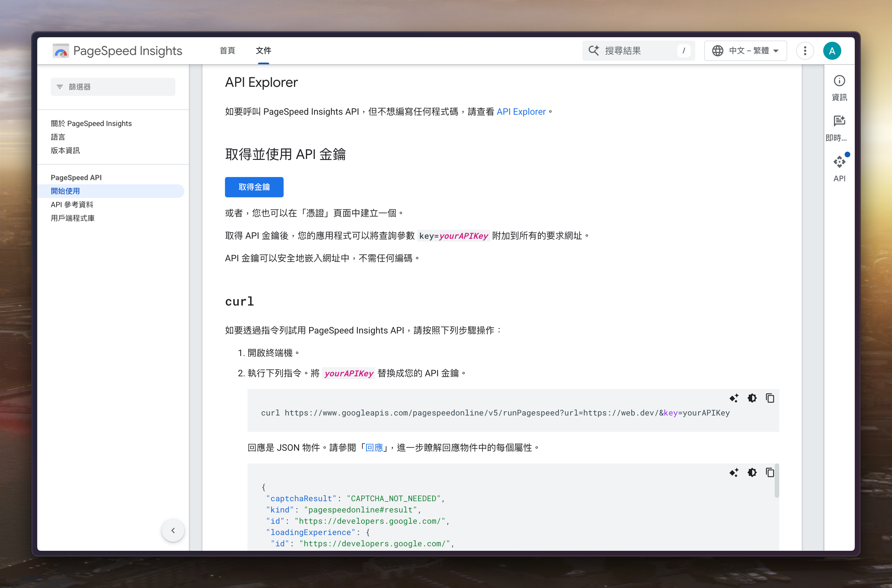This screenshot has height=588, width=892.
Task: Click the "kind": "pagespeedonline#result" line
Action: click(343, 510)
